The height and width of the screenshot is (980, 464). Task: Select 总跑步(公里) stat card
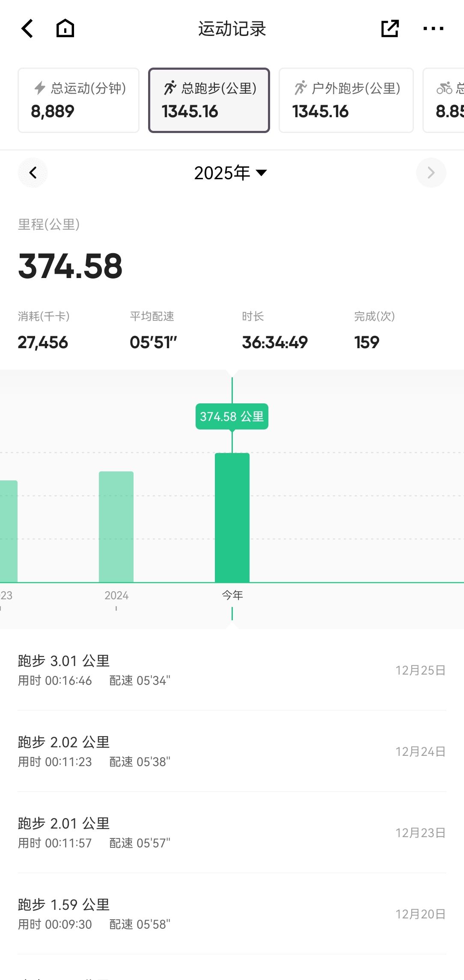(209, 100)
